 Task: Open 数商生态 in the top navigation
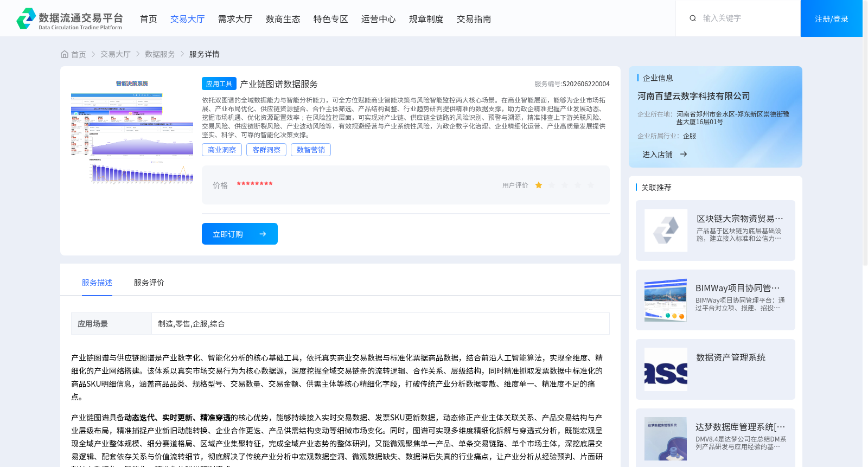[283, 19]
